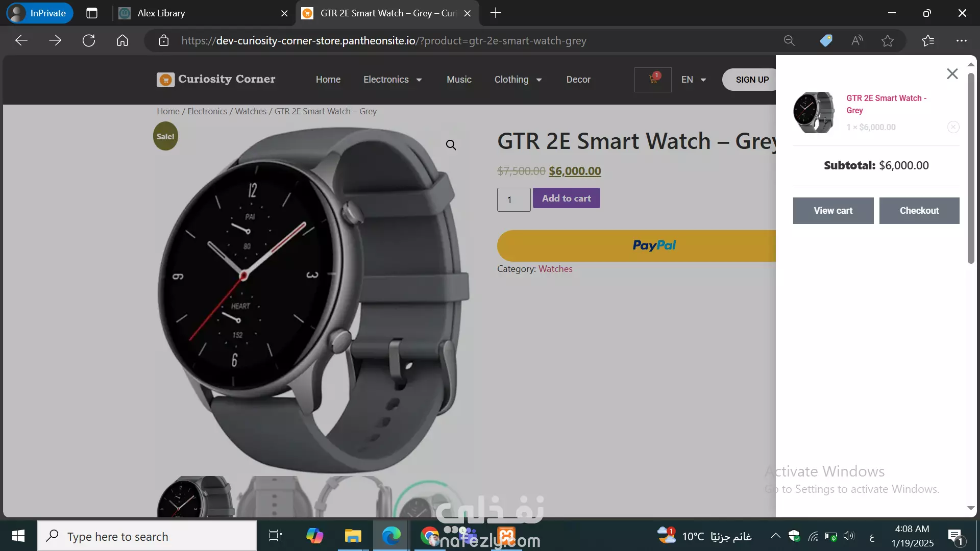Click the Windows search box

point(147,536)
